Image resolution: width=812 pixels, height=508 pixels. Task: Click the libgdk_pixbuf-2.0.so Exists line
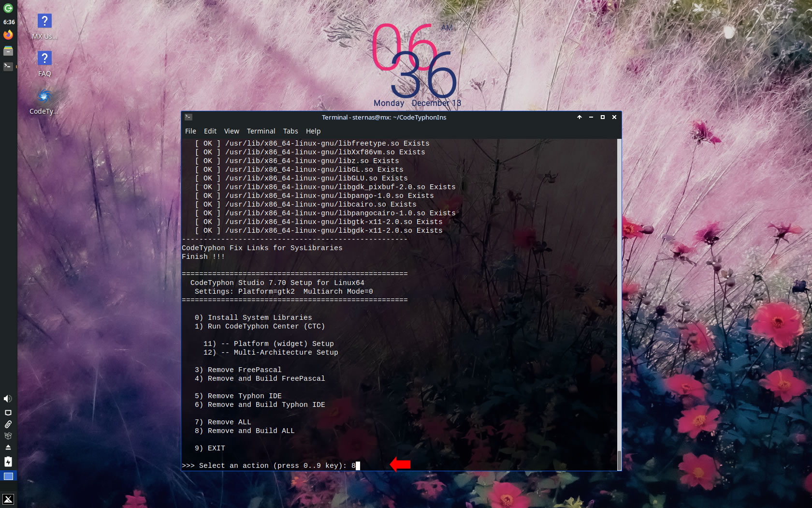(325, 187)
